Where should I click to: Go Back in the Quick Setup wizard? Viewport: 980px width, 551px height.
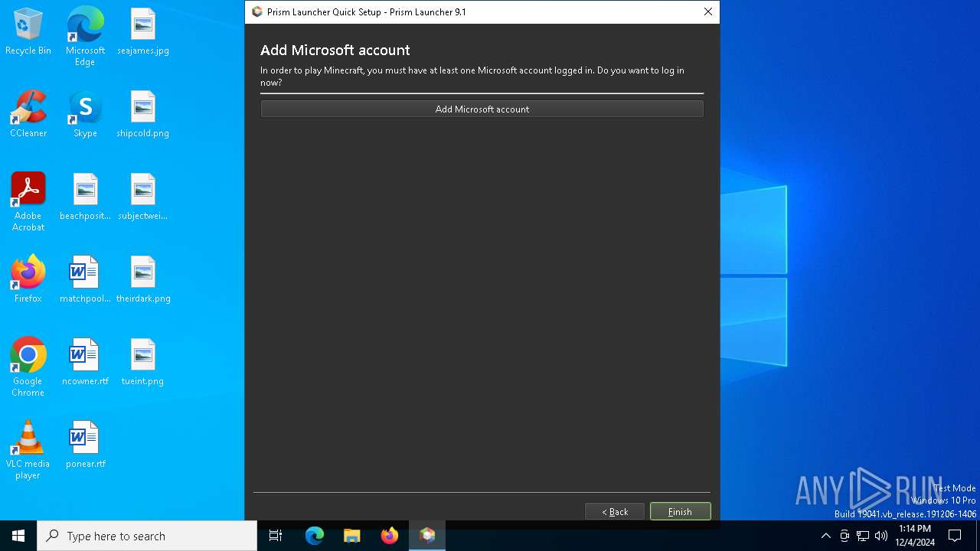click(x=615, y=512)
